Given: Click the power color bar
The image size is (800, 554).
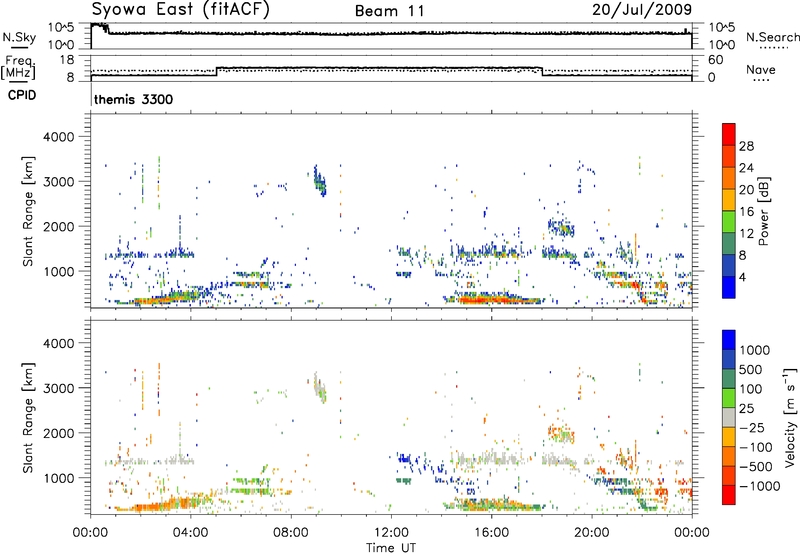Looking at the screenshot, I should click(x=729, y=211).
